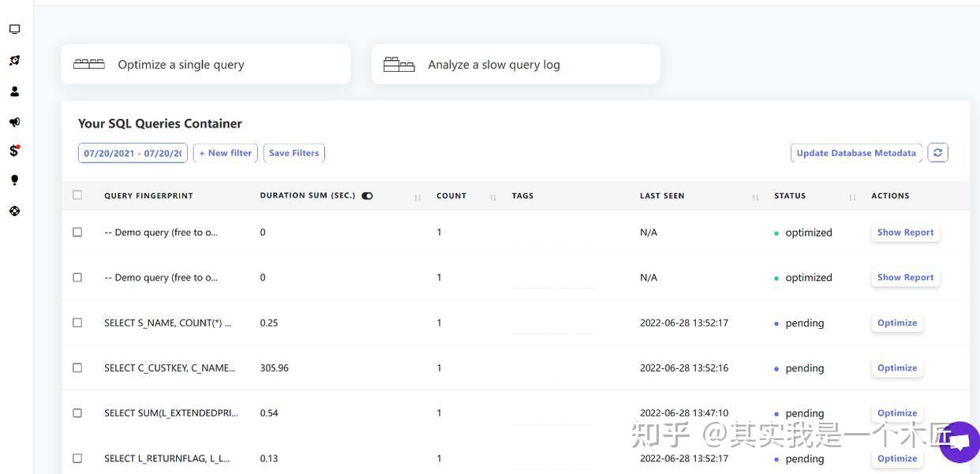The image size is (980, 474).
Task: Check the select-all checkbox in table header
Action: pos(77,193)
